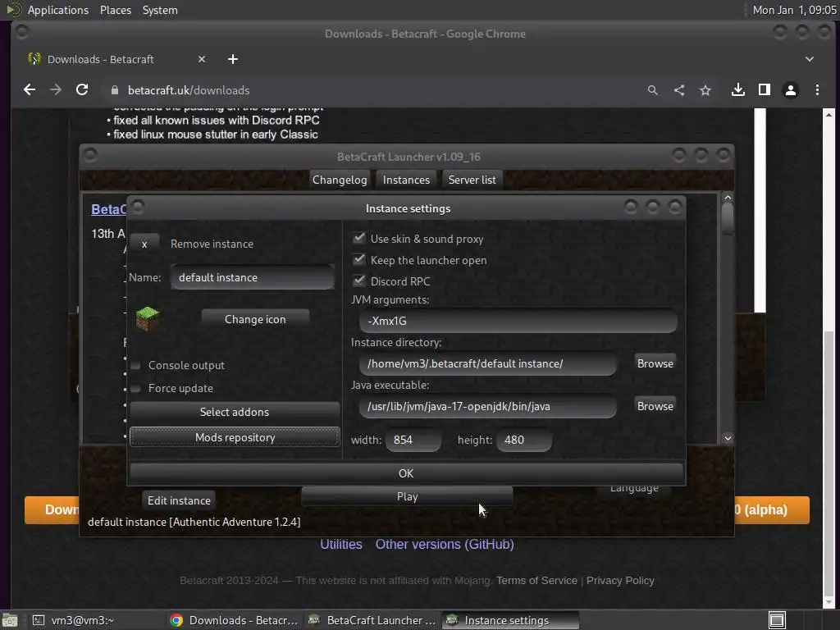
Task: Click show desktop icon in taskbar
Action: [10, 620]
